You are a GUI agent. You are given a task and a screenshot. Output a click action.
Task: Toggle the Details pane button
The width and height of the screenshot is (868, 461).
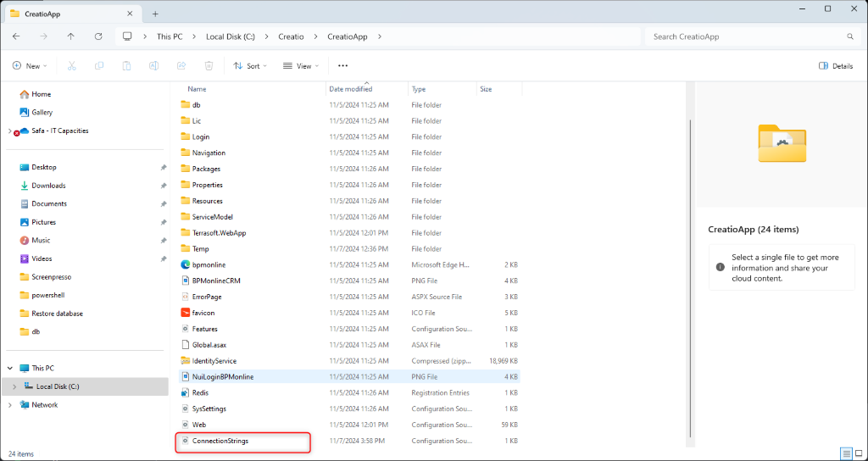(836, 66)
